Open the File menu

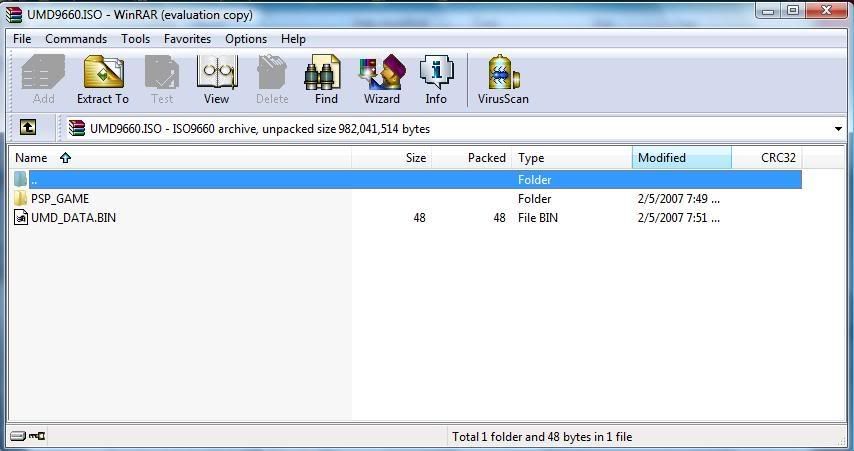(x=22, y=39)
